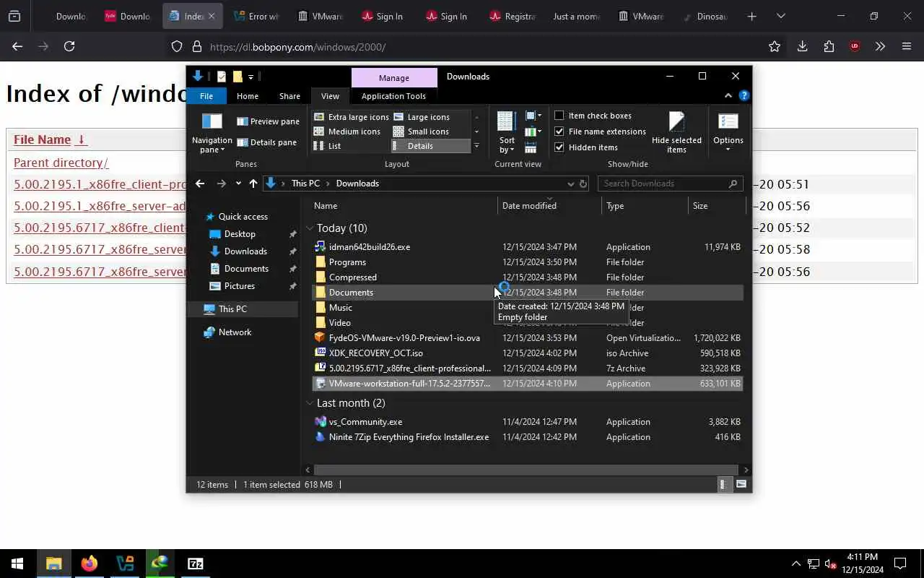Switch to the Home ribbon tab
This screenshot has height=578, width=924.
click(x=248, y=96)
